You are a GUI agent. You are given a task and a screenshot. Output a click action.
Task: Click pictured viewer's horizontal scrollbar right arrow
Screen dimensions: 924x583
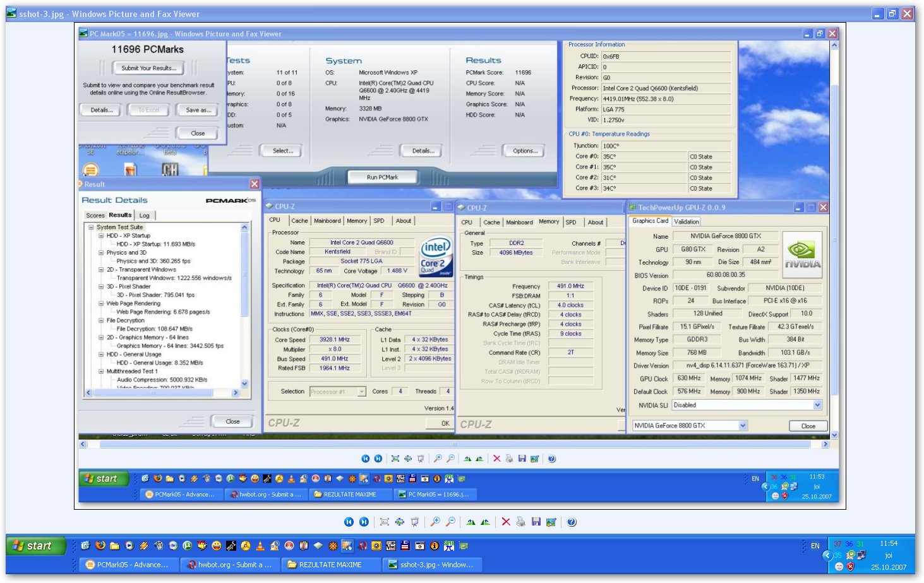pyautogui.click(x=825, y=445)
